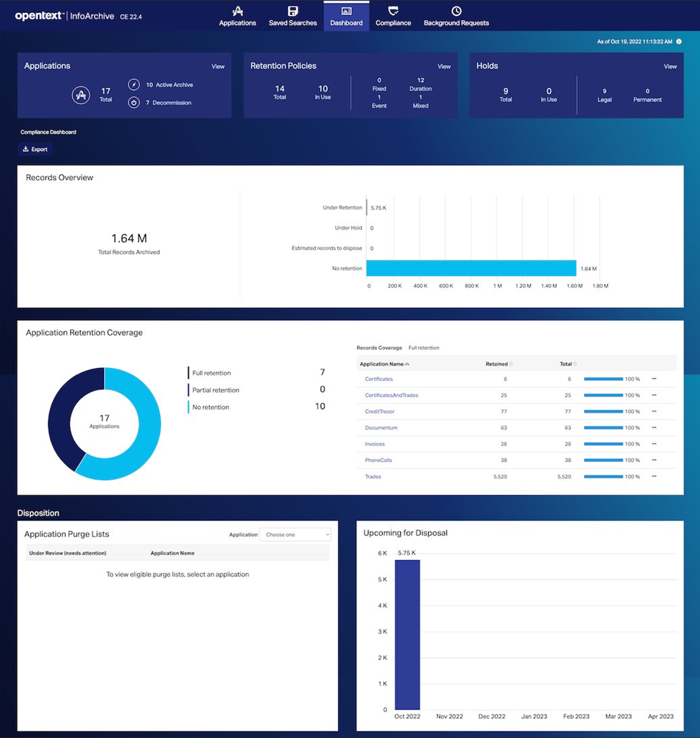Click the 'Full retention' Records Coverage filter

coord(424,348)
